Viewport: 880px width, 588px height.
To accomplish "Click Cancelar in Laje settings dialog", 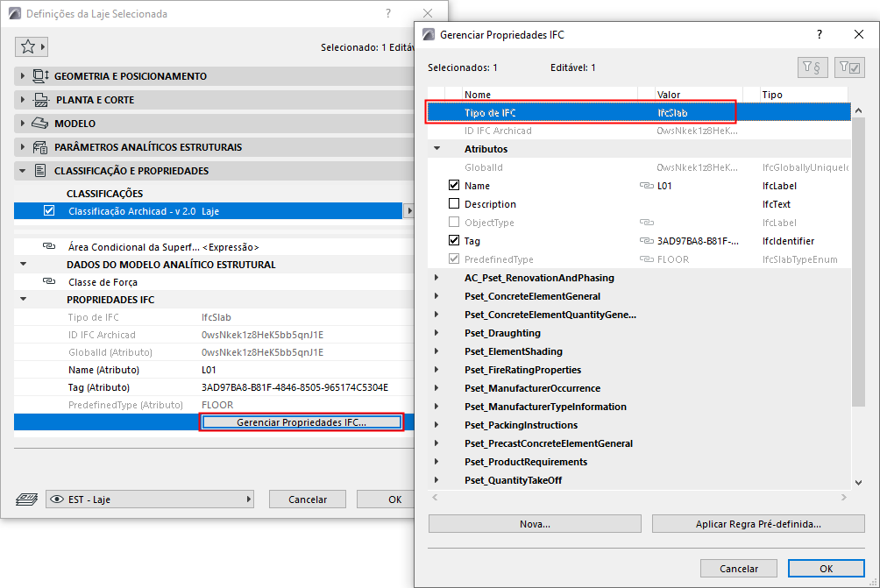I will coord(308,499).
